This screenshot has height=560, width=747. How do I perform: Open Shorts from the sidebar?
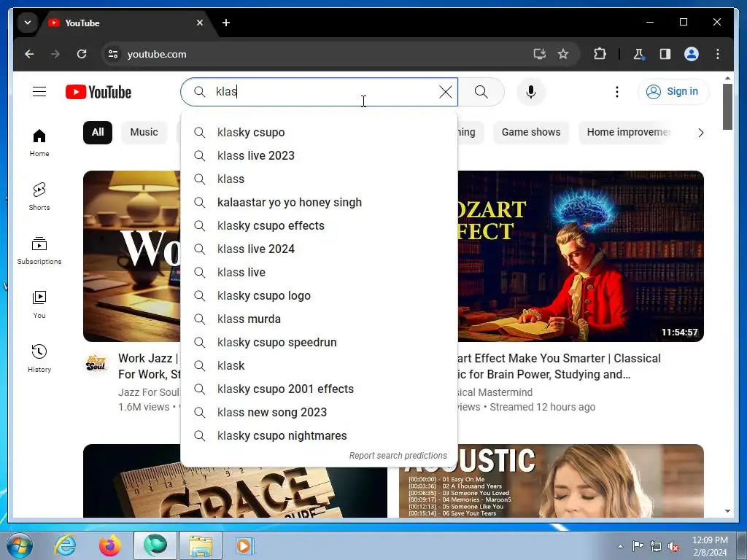tap(39, 197)
